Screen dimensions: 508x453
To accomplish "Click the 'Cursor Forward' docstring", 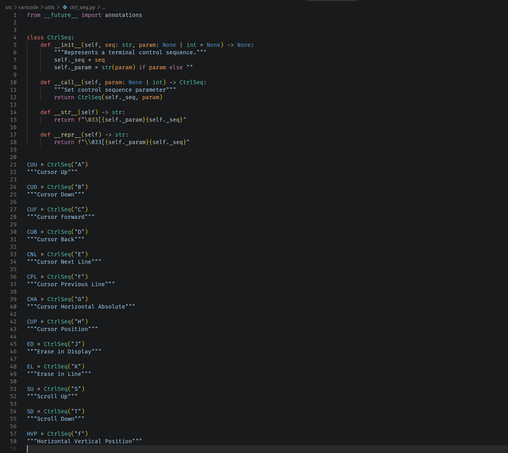I will 61,217.
